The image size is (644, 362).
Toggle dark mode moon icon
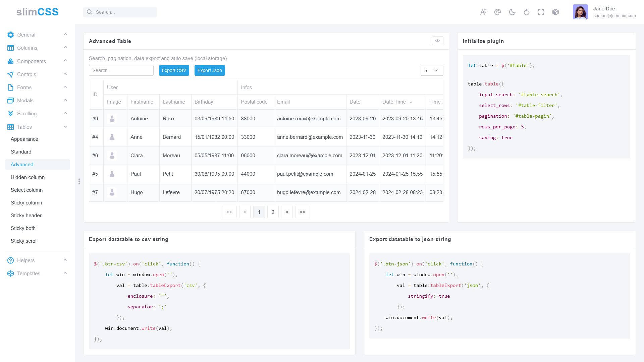point(512,12)
